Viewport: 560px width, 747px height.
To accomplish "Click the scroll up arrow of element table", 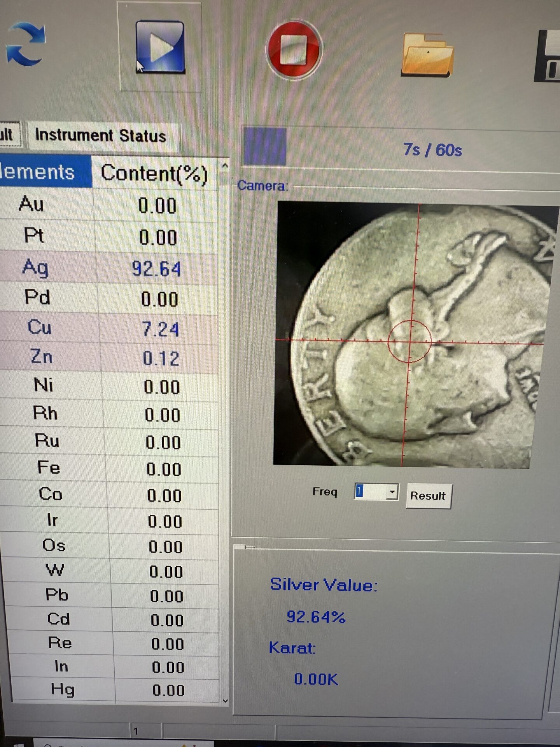I will pos(224,165).
